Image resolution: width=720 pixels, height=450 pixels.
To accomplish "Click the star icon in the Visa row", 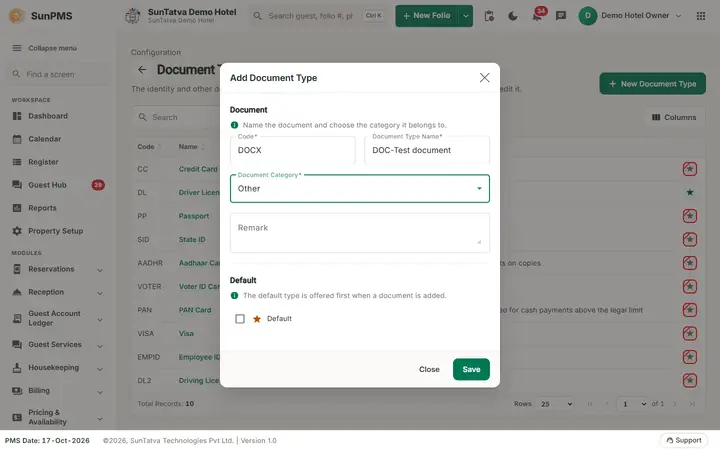I will [690, 333].
